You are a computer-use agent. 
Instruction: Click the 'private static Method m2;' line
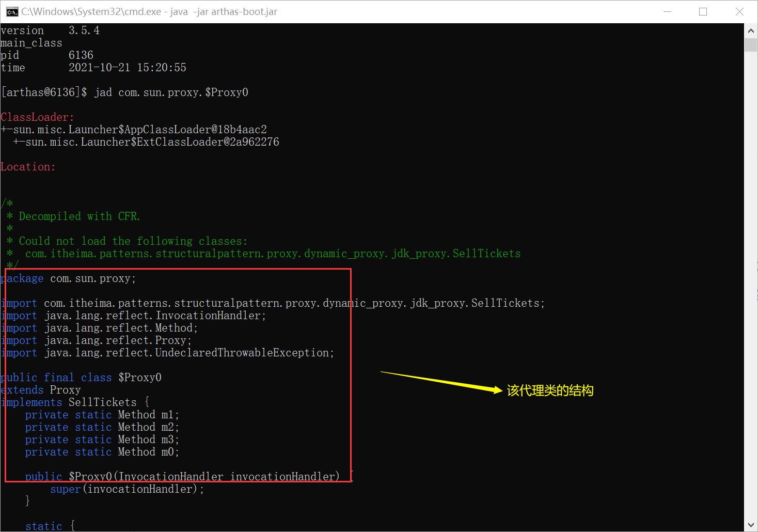click(x=102, y=427)
